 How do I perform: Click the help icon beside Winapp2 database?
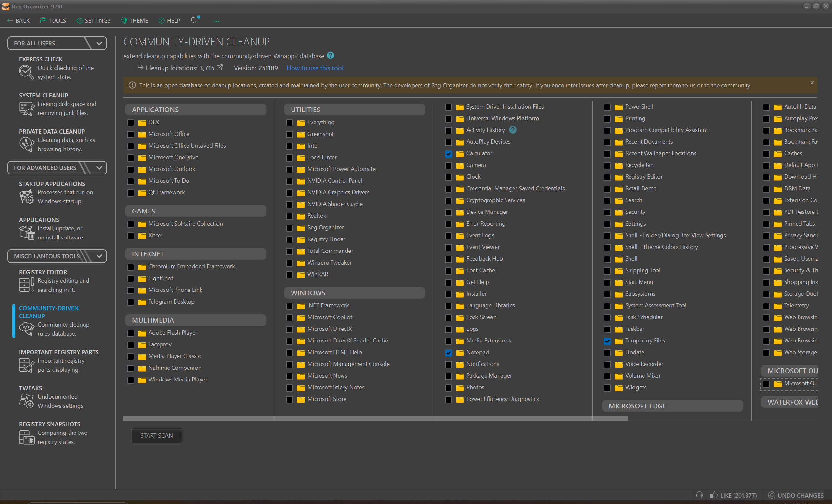(331, 55)
